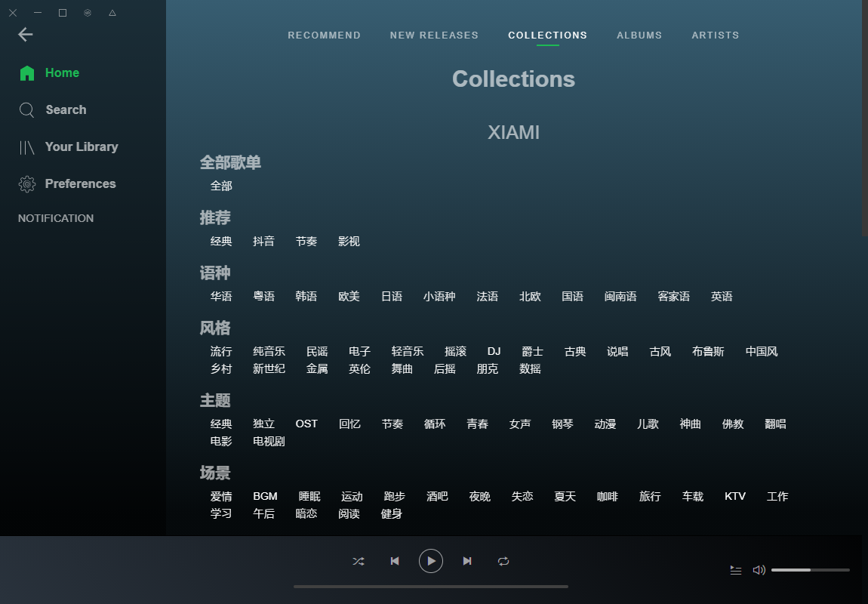Toggle shuffle playback
Viewport: 868px width, 604px height.
click(x=359, y=562)
